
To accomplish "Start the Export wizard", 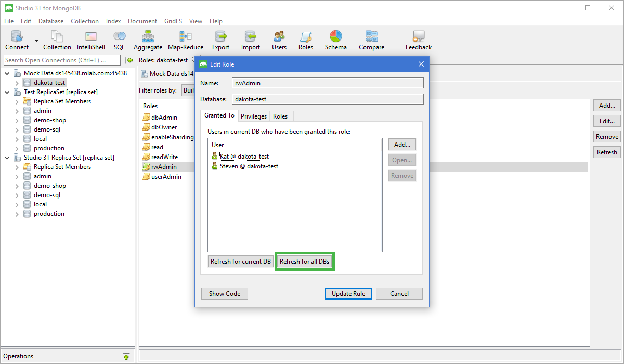I will pyautogui.click(x=220, y=40).
